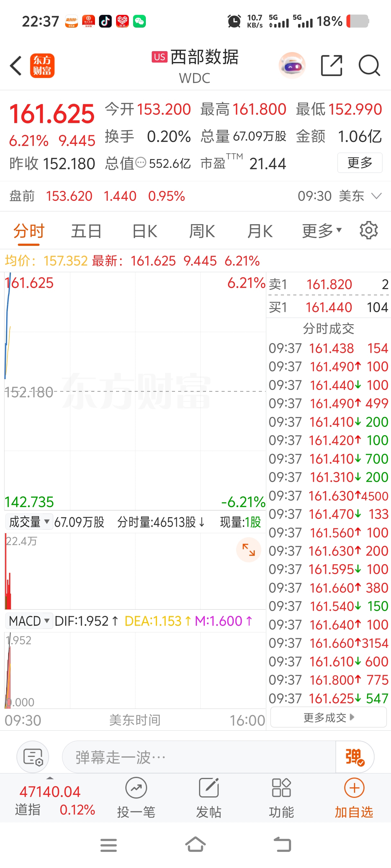Tap the 投一笔 icon
This screenshot has width=391, height=868.
click(x=136, y=788)
